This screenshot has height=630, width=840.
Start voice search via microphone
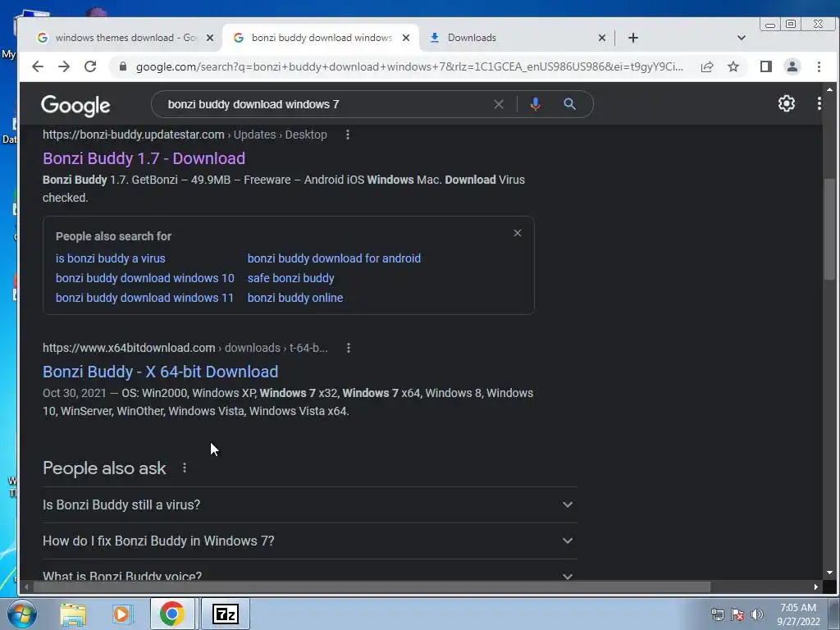pyautogui.click(x=535, y=104)
